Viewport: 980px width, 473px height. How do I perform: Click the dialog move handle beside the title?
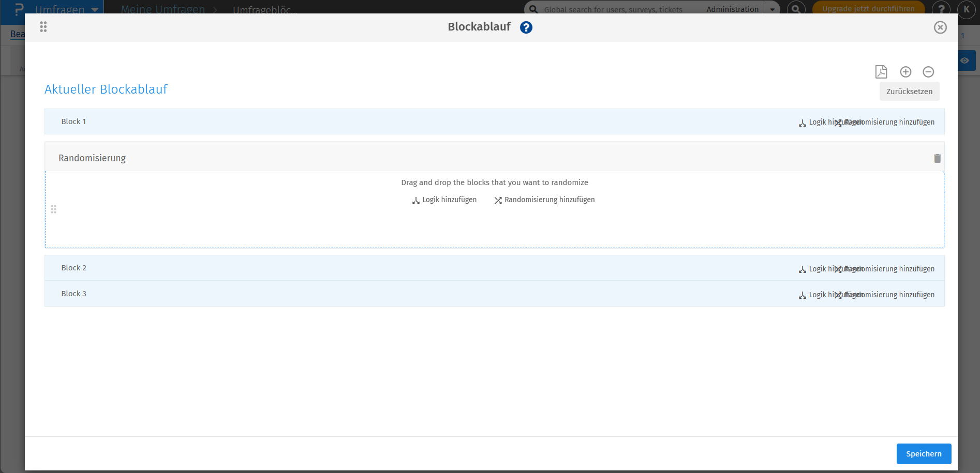(43, 27)
